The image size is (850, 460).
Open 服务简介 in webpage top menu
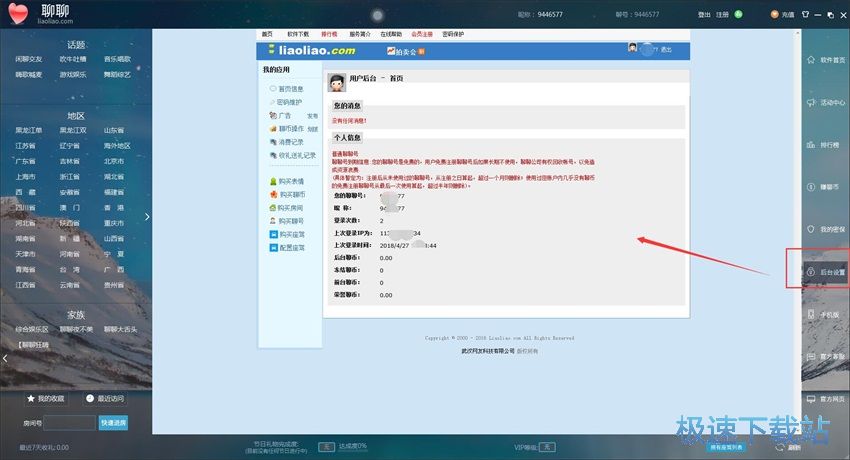click(x=360, y=34)
